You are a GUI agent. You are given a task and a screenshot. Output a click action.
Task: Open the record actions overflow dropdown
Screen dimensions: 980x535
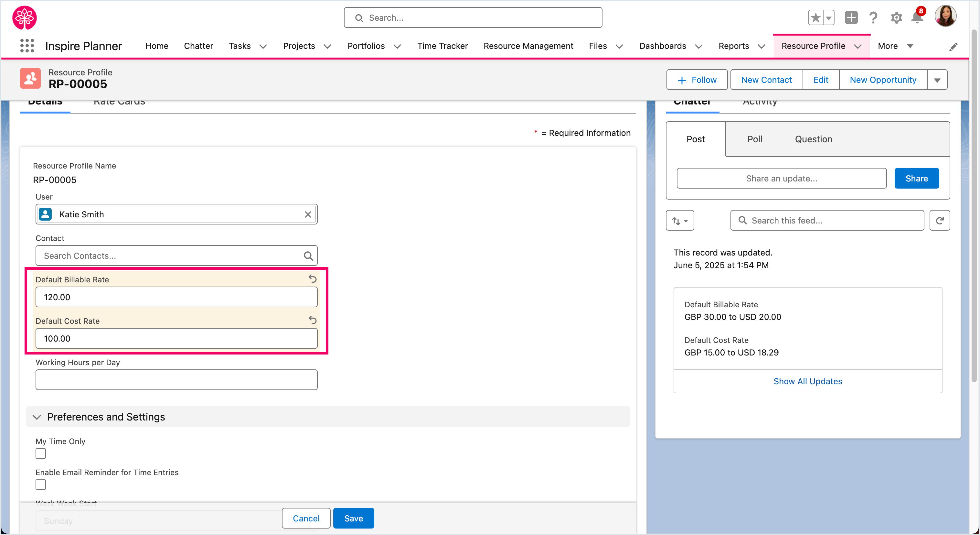point(937,80)
